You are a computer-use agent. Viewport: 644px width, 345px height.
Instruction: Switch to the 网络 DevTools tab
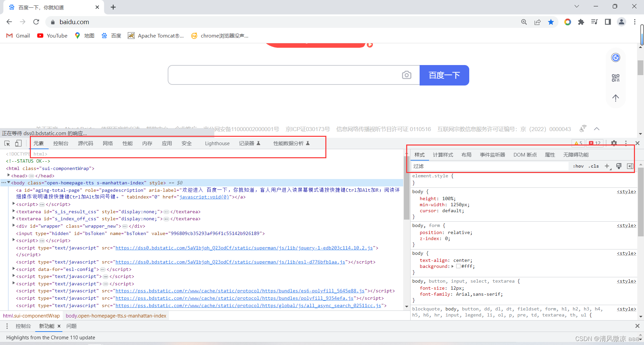click(108, 143)
